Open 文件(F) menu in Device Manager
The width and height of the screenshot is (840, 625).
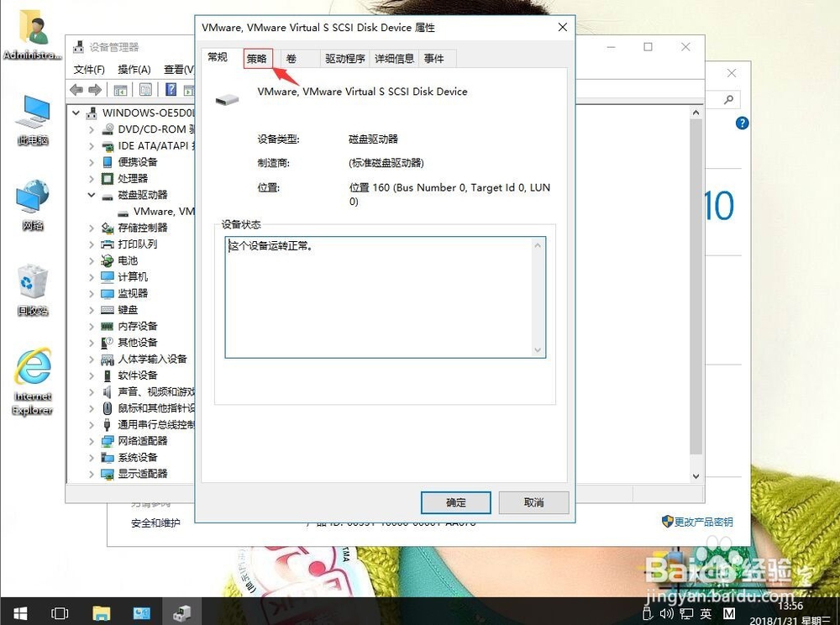(89, 70)
